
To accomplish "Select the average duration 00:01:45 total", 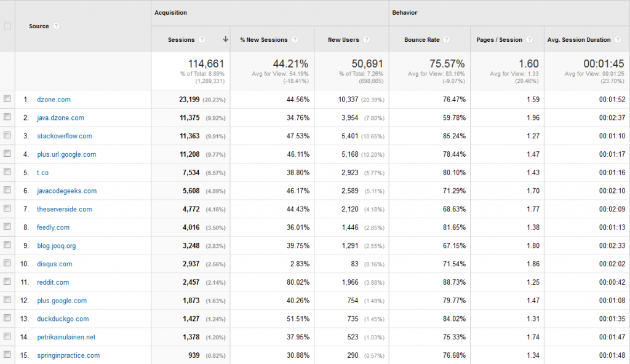I will coord(604,64).
